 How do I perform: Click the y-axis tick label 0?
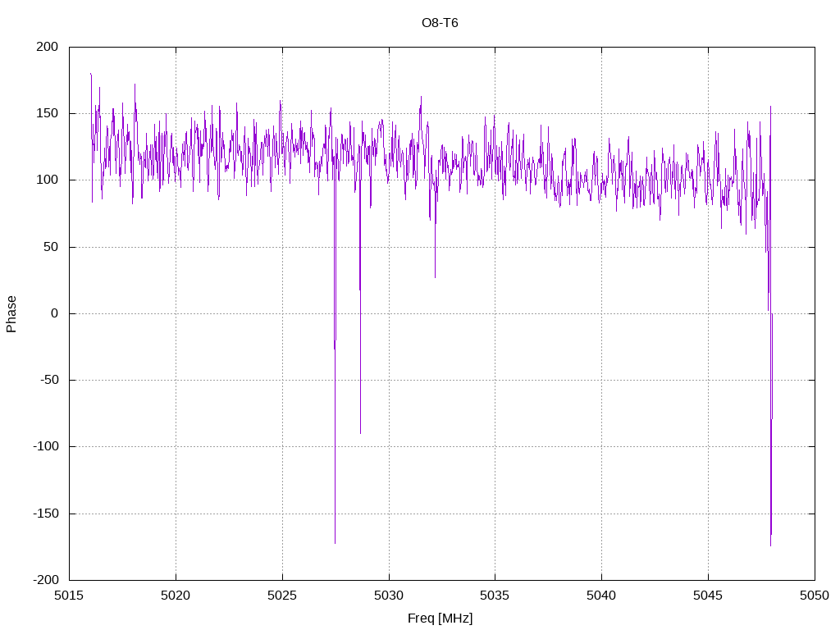tap(55, 313)
